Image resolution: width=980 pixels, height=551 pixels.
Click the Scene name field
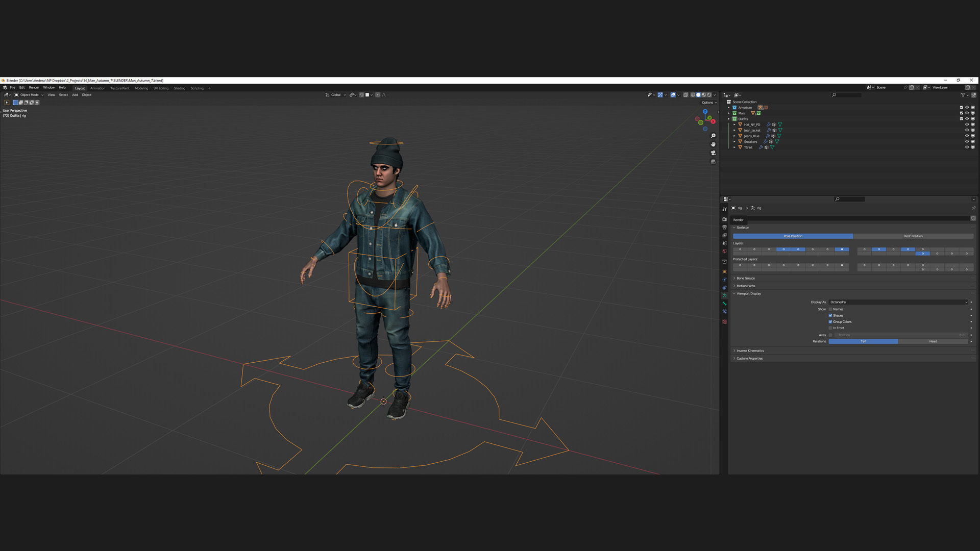tap(889, 87)
